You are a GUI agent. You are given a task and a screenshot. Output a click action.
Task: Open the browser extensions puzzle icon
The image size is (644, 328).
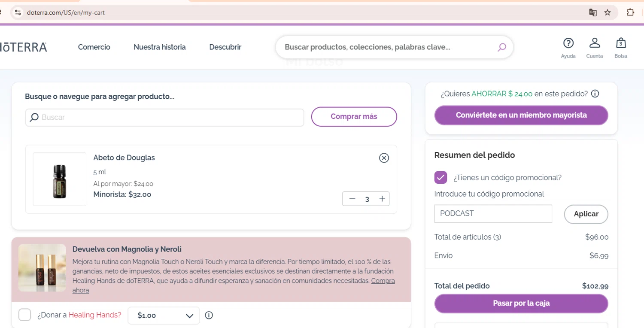pos(630,12)
